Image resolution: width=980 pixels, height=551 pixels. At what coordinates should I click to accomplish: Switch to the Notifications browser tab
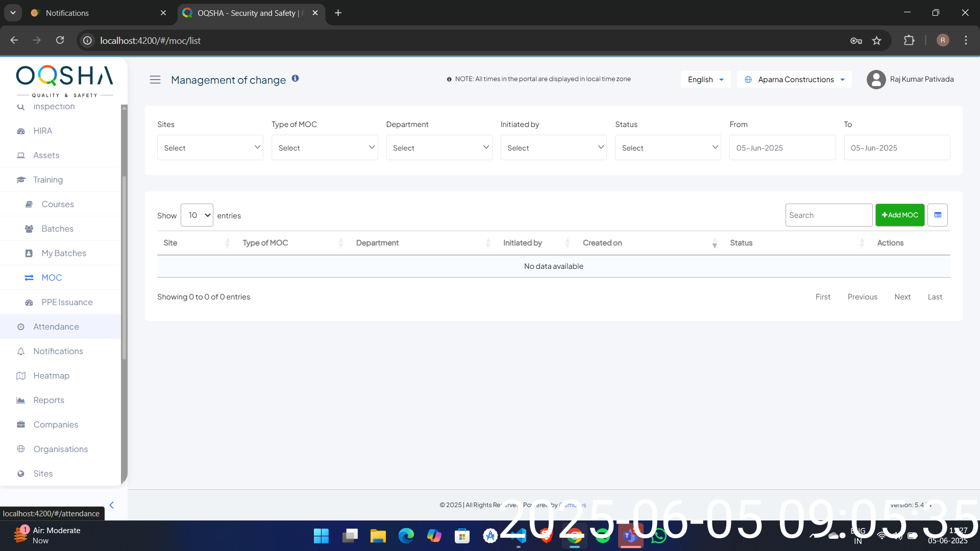pyautogui.click(x=67, y=13)
